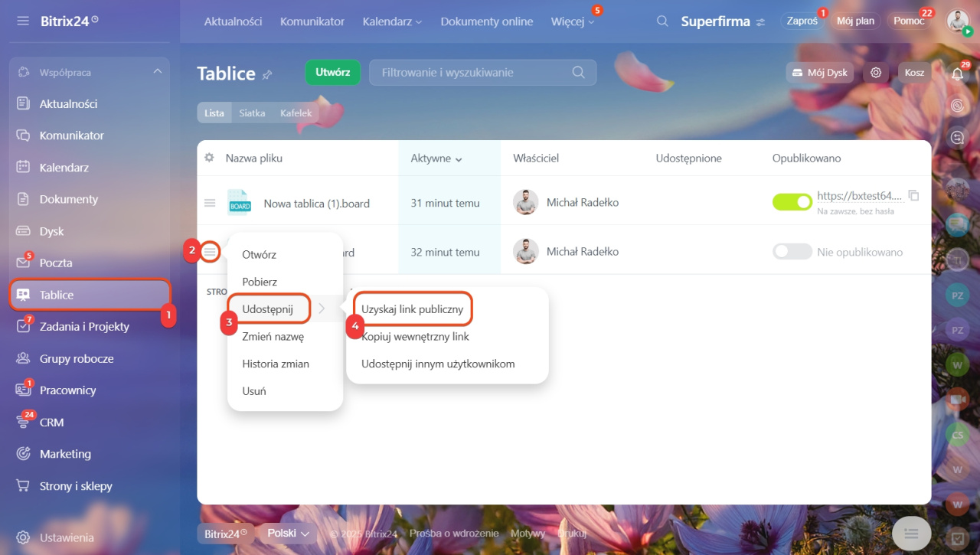Open row menu for Nowa tablica (1).board
Viewport: 980px width, 555px height.
tap(209, 203)
